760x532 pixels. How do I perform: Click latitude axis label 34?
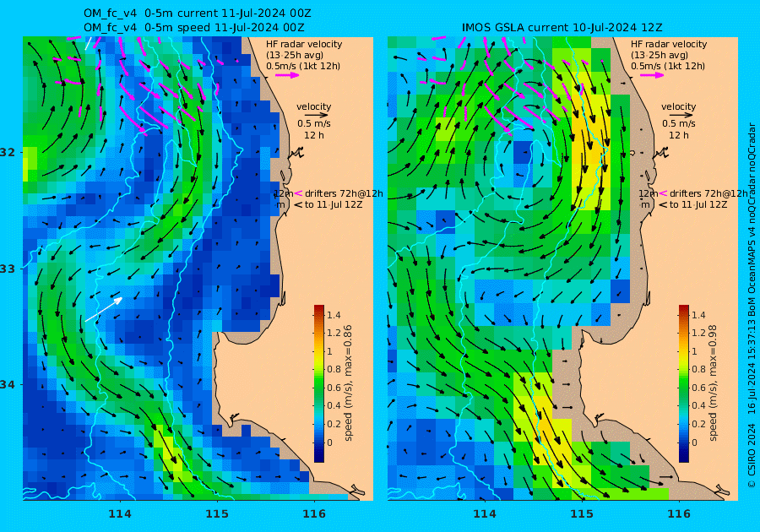tap(8, 385)
